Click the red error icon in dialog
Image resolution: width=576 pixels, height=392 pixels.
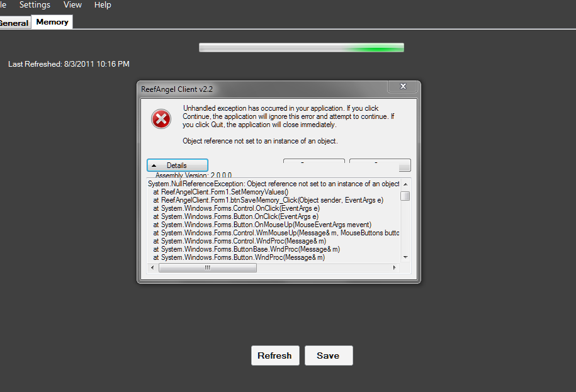tap(161, 119)
